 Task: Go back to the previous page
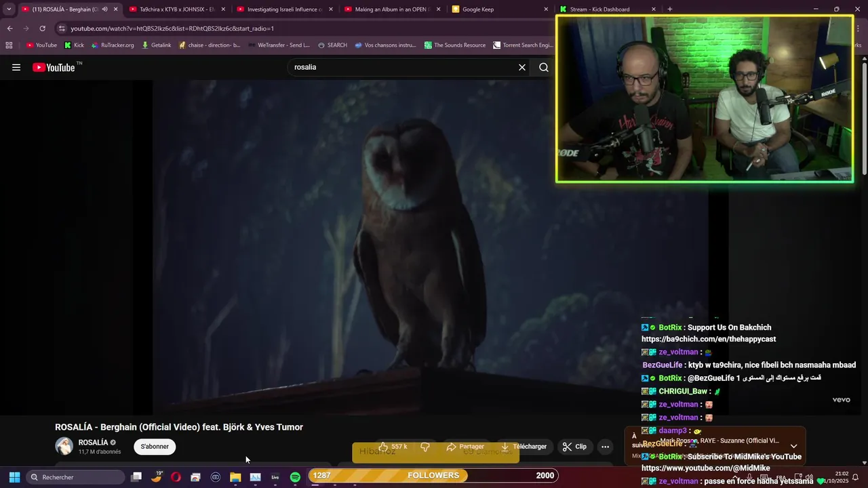tap(9, 28)
